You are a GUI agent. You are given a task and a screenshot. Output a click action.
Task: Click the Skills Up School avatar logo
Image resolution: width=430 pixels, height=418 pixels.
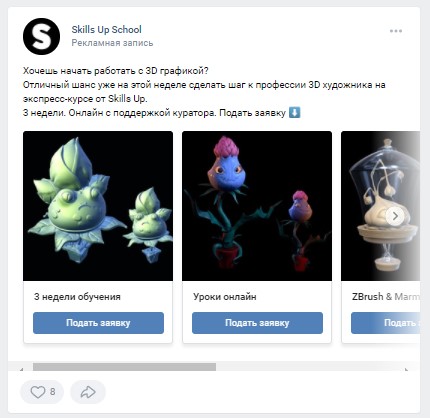coord(41,36)
